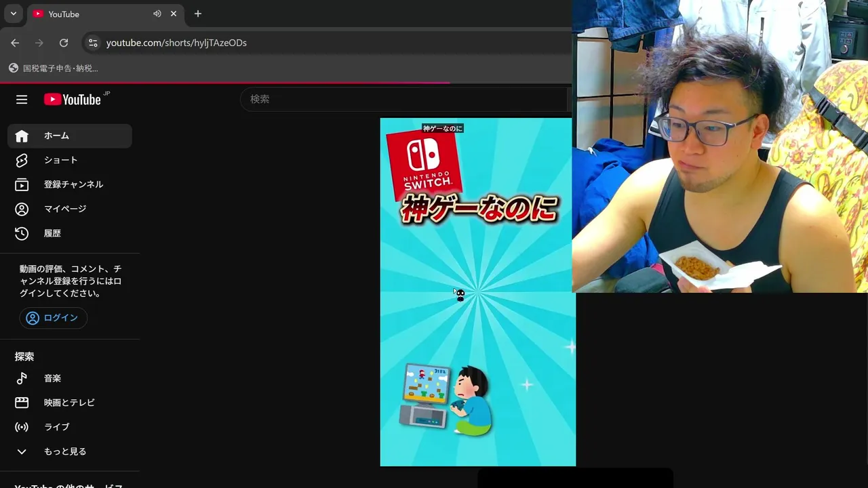Click the music note icon
This screenshot has height=488, width=868.
point(22,378)
